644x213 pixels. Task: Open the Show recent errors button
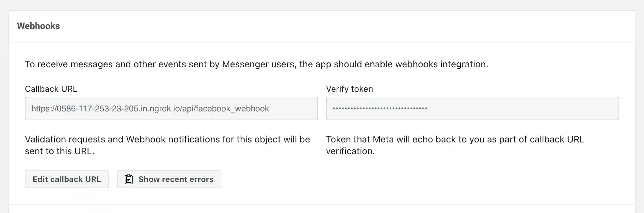169,179
